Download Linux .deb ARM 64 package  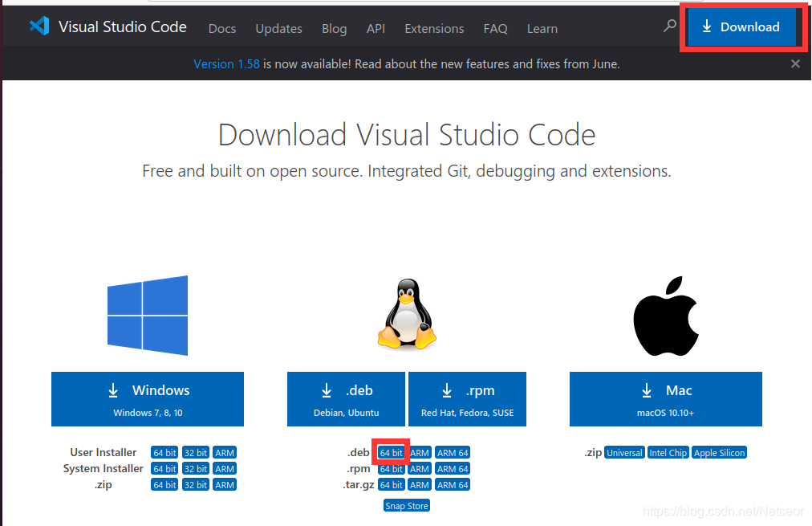pyautogui.click(x=453, y=452)
